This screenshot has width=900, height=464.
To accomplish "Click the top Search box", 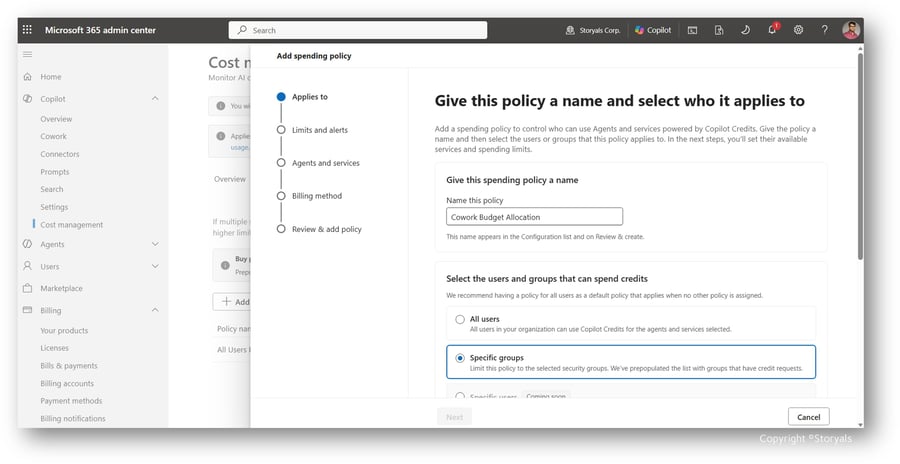I will click(x=358, y=30).
